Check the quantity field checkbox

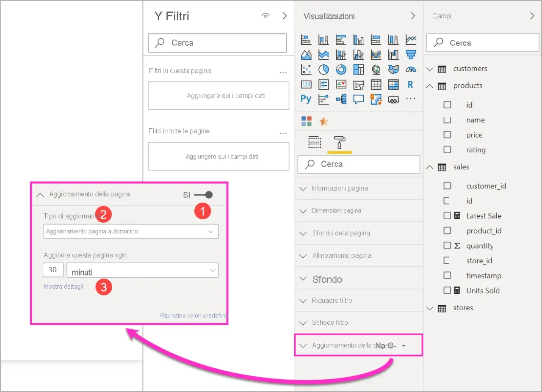(x=447, y=246)
